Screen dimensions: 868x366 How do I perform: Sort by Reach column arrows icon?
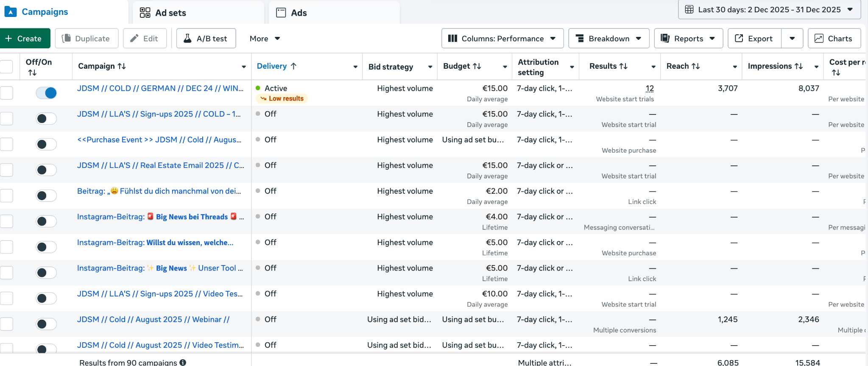coord(696,66)
